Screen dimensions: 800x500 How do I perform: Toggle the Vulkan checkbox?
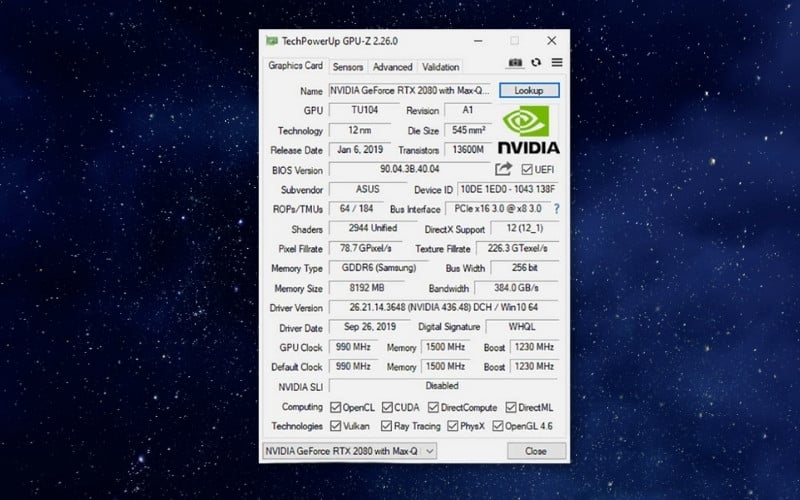click(x=335, y=426)
